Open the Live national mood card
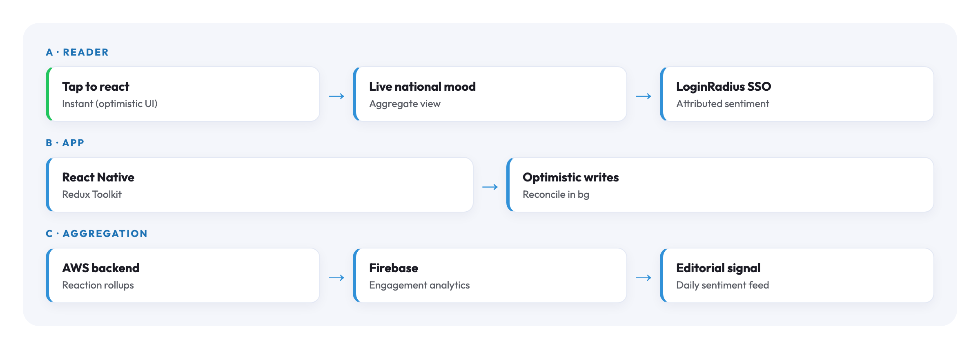 click(490, 94)
